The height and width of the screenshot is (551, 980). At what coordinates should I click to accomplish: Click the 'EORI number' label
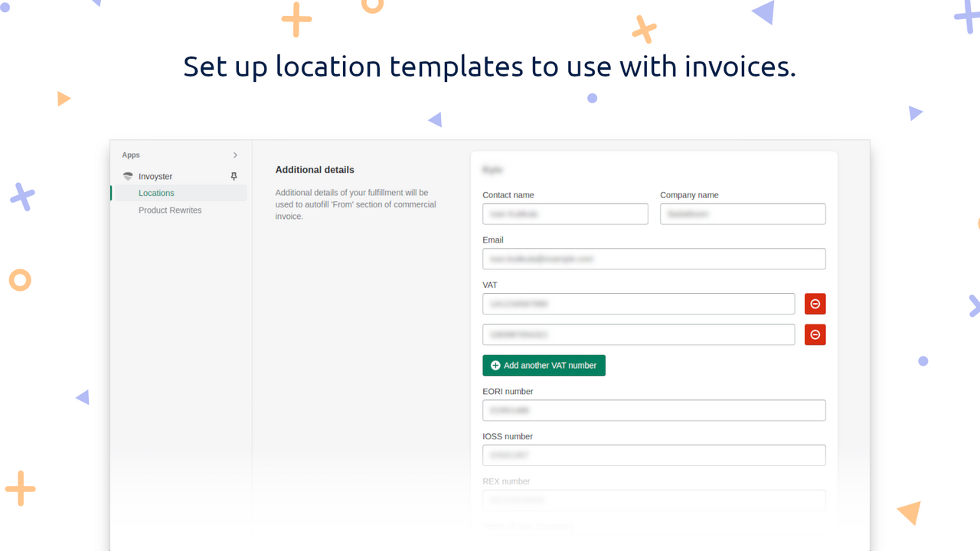(x=508, y=392)
